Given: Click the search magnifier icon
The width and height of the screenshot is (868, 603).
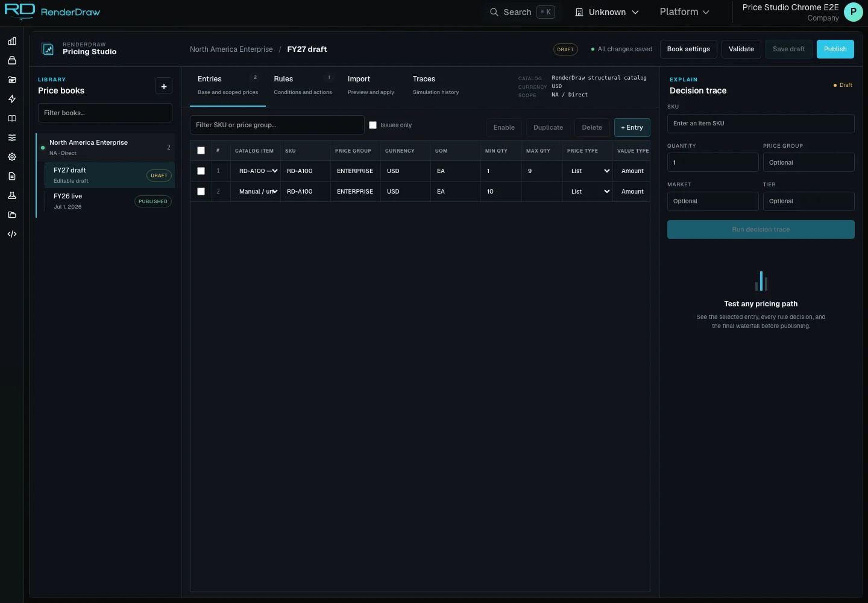Looking at the screenshot, I should coord(494,12).
